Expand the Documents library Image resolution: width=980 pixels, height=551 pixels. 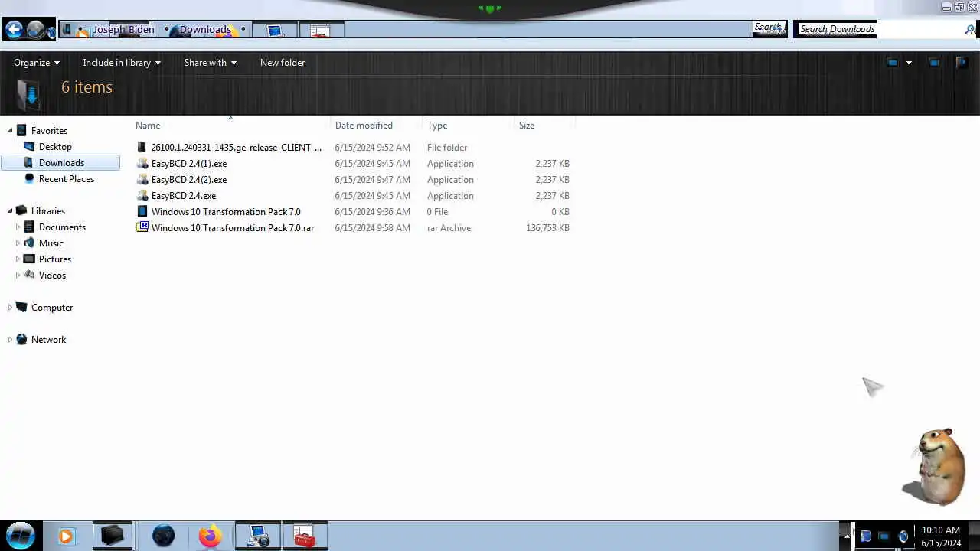18,227
